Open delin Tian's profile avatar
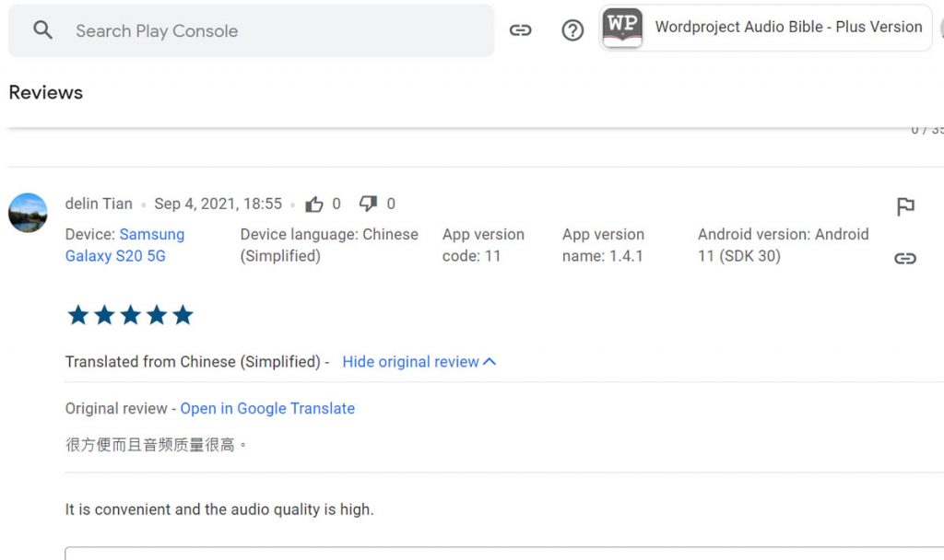 28,213
